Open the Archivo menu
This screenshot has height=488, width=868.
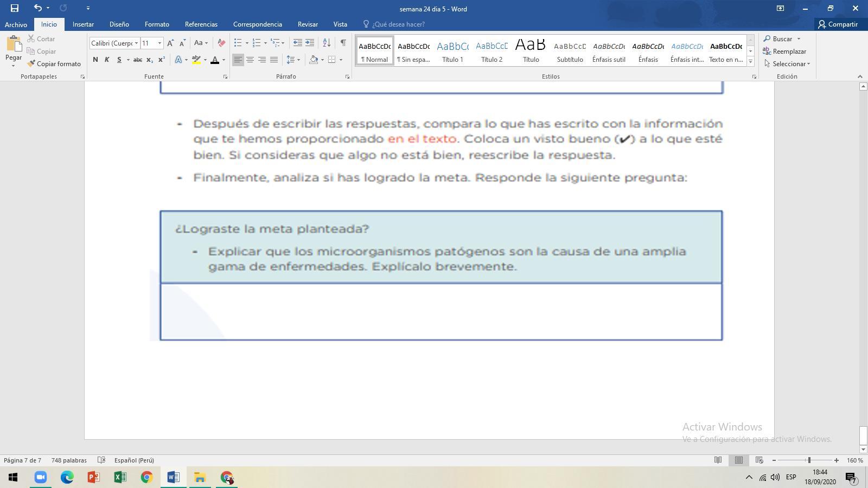pyautogui.click(x=16, y=24)
